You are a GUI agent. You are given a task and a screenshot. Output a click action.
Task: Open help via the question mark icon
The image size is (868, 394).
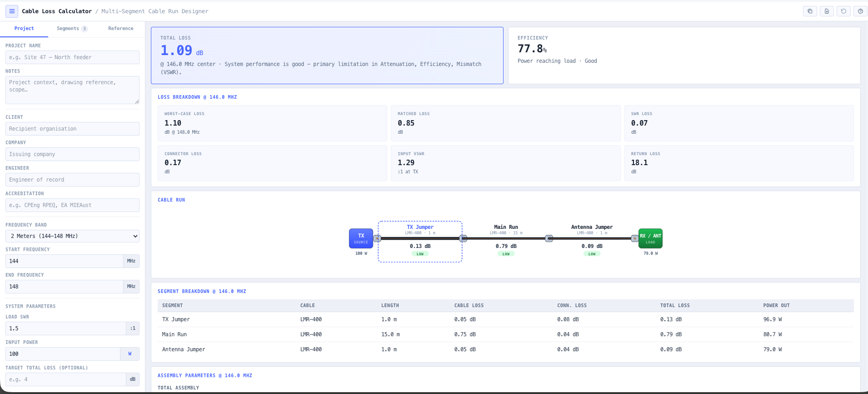tap(860, 11)
